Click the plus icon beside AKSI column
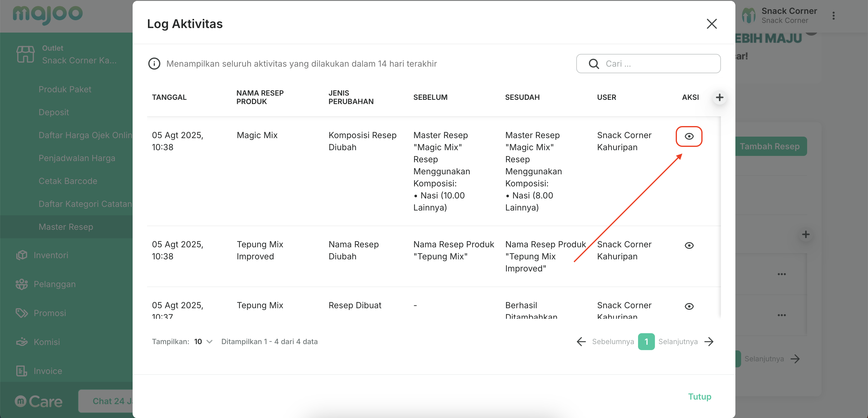Screen dimensions: 868x418 click(719, 97)
